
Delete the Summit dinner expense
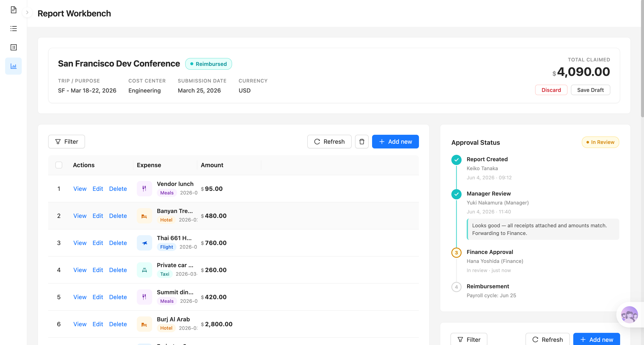(x=118, y=297)
